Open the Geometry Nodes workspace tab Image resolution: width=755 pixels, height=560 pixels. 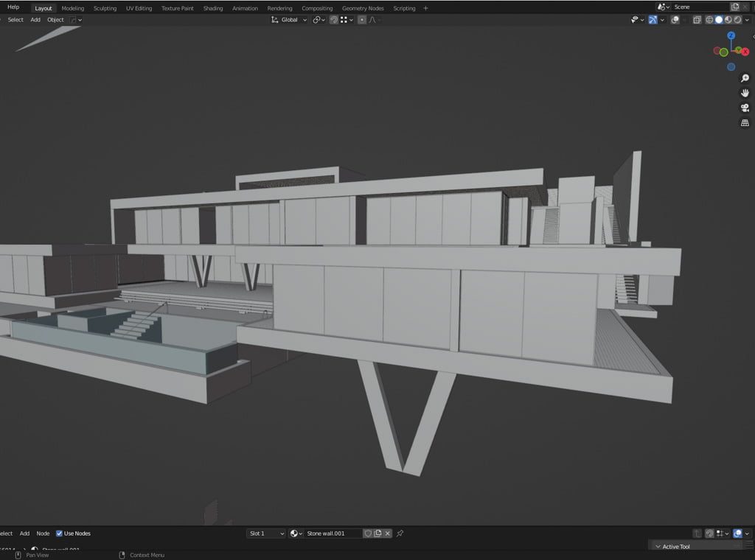(363, 8)
